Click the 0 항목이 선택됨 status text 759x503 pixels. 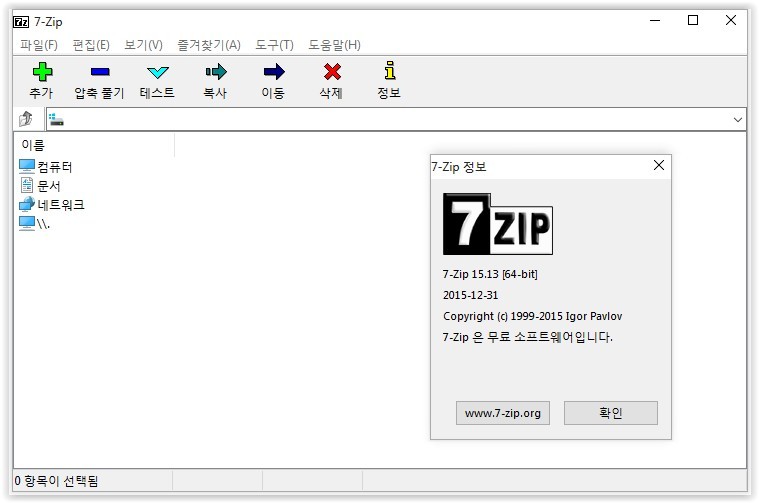click(56, 481)
